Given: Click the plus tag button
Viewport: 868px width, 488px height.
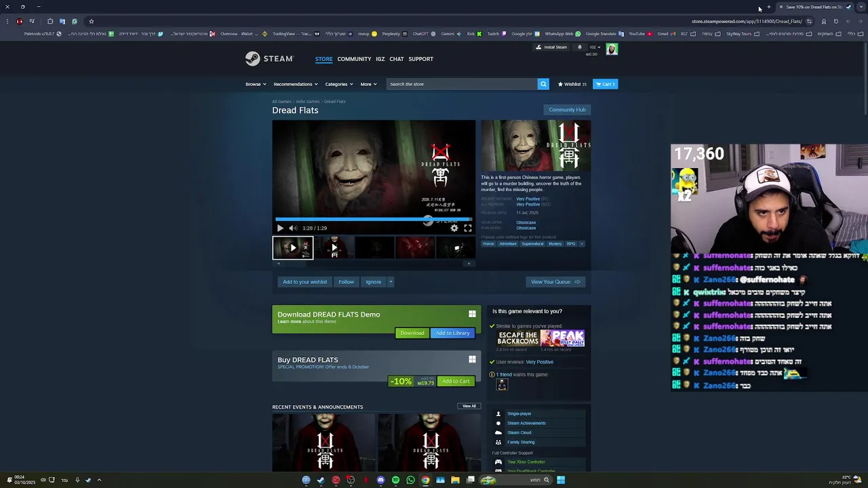Looking at the screenshot, I should point(581,244).
